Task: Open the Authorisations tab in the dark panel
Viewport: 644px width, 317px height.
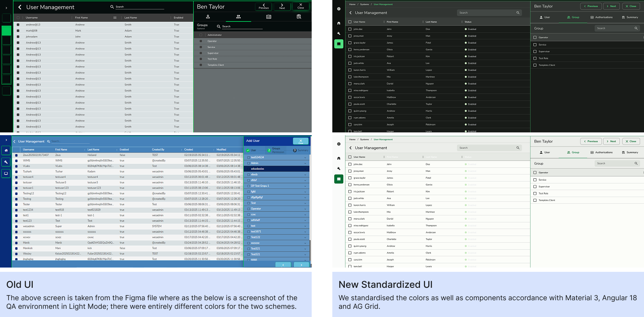Action: click(601, 17)
